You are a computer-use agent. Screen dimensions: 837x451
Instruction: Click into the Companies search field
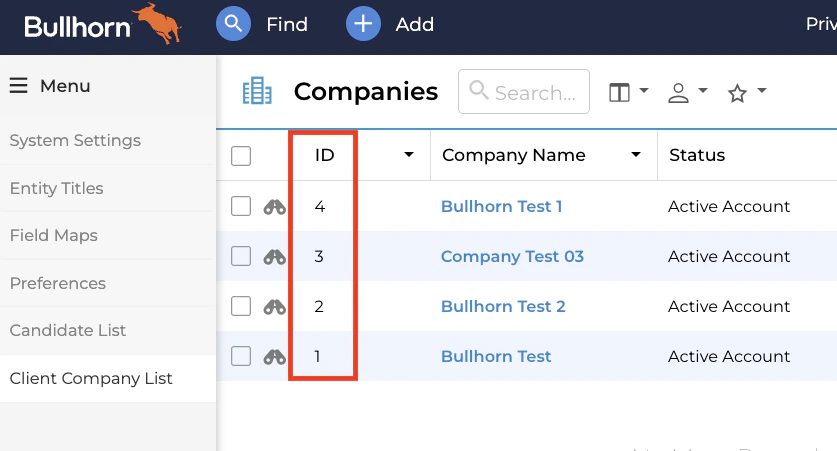coord(524,91)
